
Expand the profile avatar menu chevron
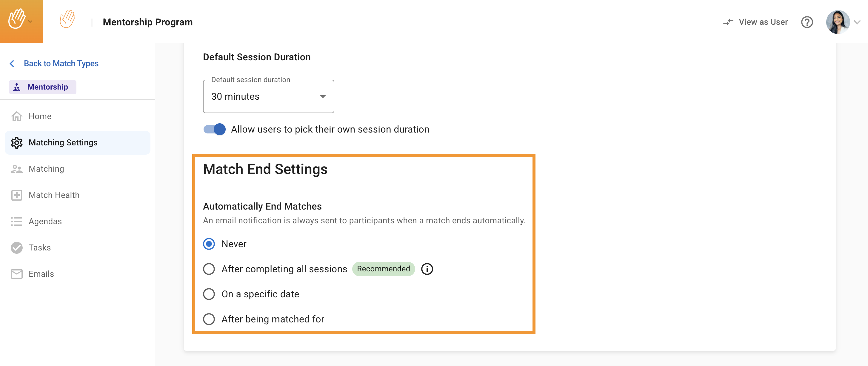coord(857,22)
